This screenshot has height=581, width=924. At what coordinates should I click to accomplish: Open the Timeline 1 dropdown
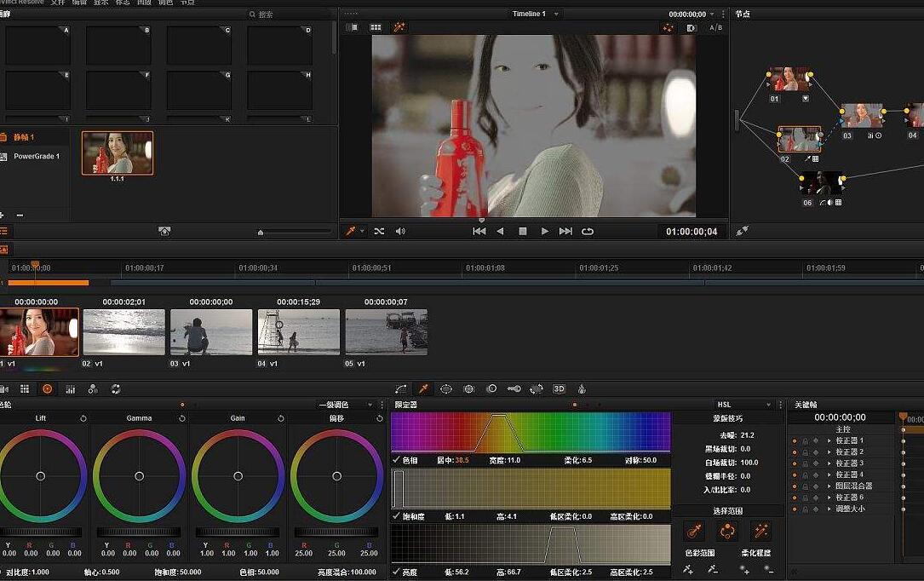click(535, 14)
